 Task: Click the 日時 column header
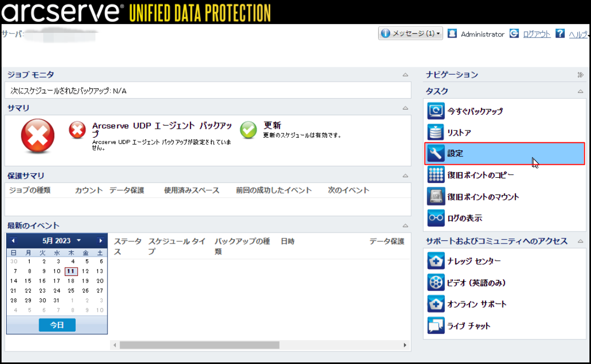(287, 241)
